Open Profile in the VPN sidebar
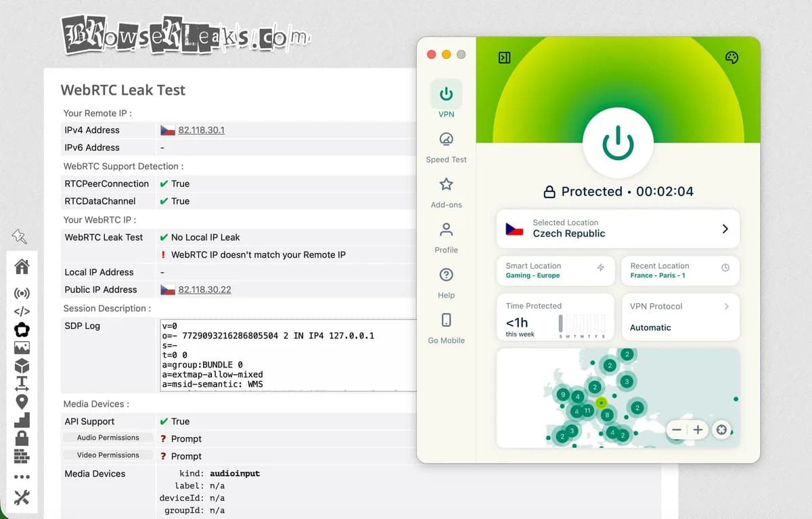The width and height of the screenshot is (812, 519). [446, 238]
